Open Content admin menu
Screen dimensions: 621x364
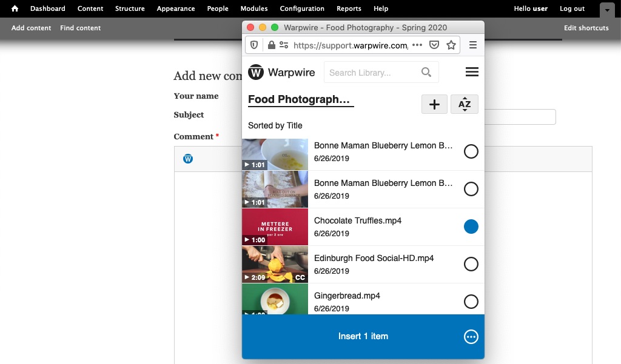click(90, 8)
